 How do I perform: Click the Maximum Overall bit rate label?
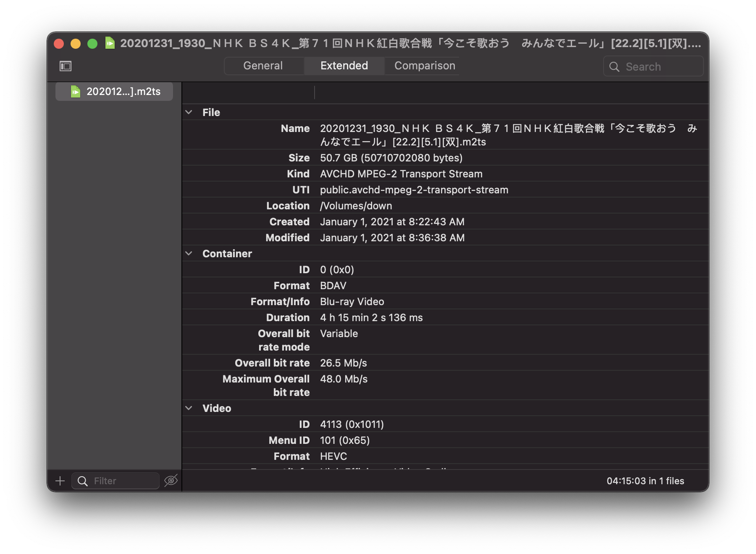(x=266, y=386)
